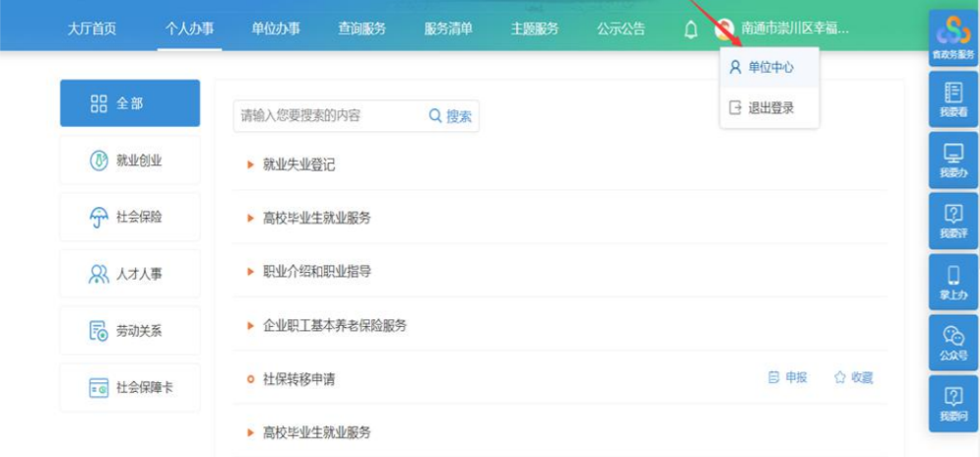Open 单位办事 nav tab
980x457 pixels.
[x=276, y=29]
